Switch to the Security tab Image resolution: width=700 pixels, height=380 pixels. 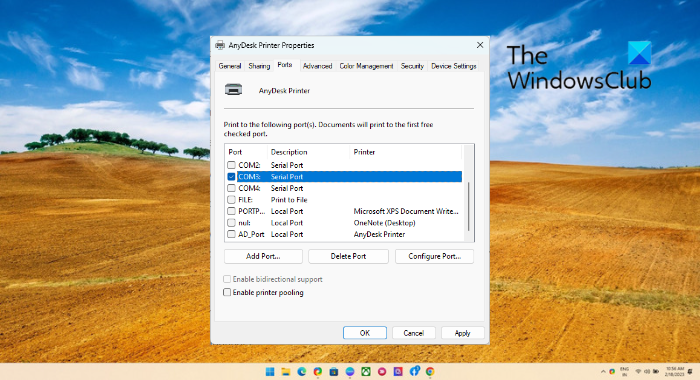click(412, 66)
